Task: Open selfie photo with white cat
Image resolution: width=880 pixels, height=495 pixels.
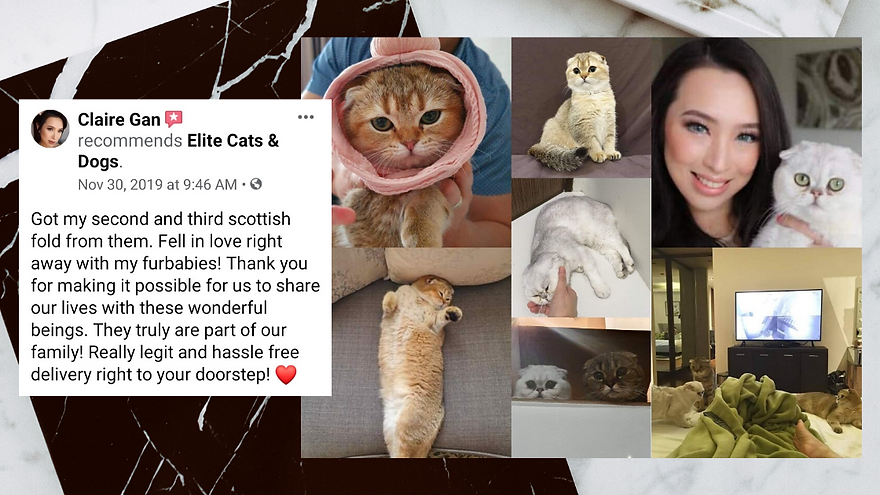Action: tap(757, 143)
